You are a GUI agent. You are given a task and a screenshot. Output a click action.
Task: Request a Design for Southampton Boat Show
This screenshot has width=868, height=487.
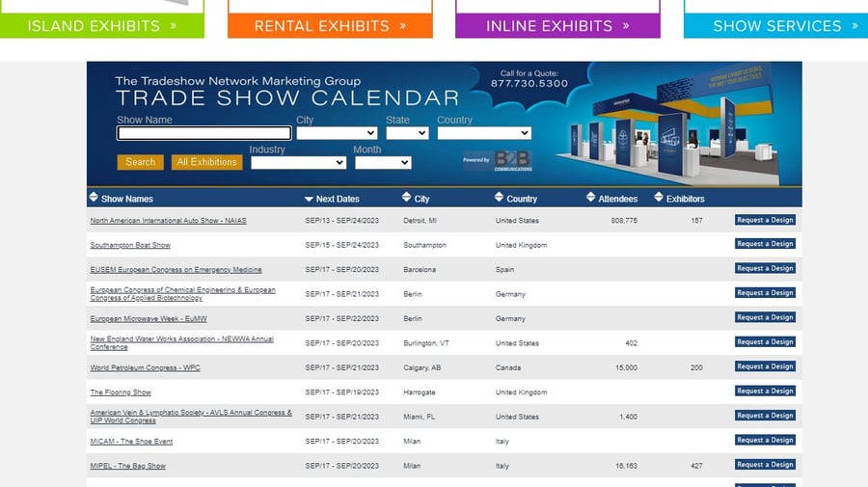pos(765,243)
